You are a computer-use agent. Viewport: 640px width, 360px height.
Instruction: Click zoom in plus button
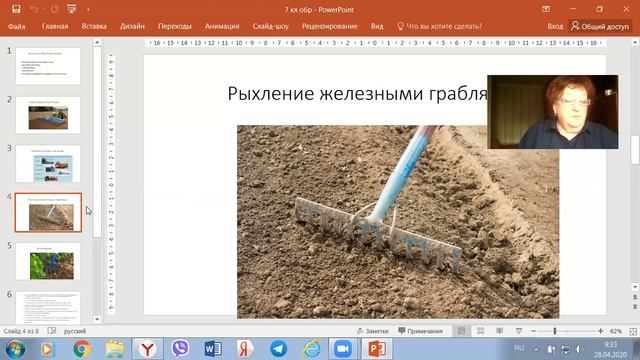pyautogui.click(x=600, y=331)
